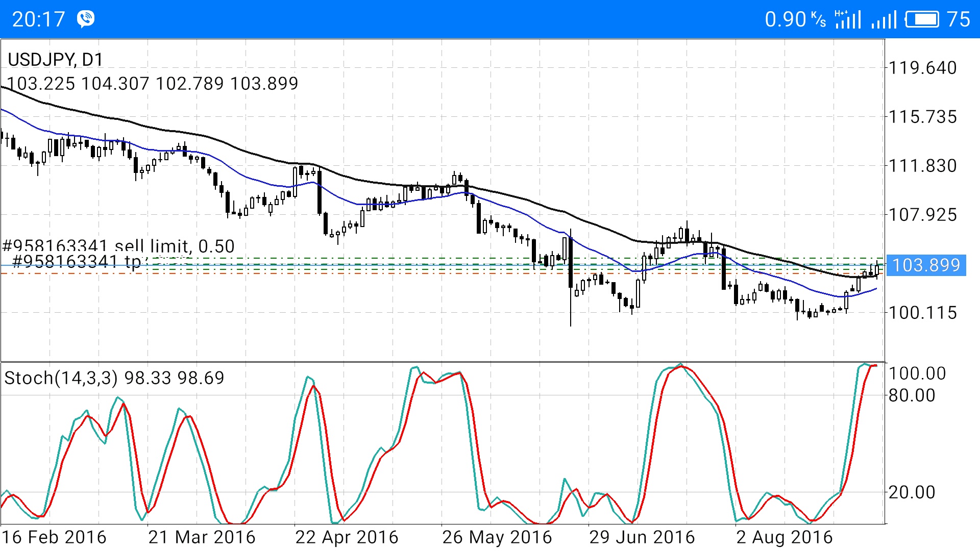Viewport: 980px width, 551px height.
Task: Tap the first H+ signal strength icon
Action: 848,19
